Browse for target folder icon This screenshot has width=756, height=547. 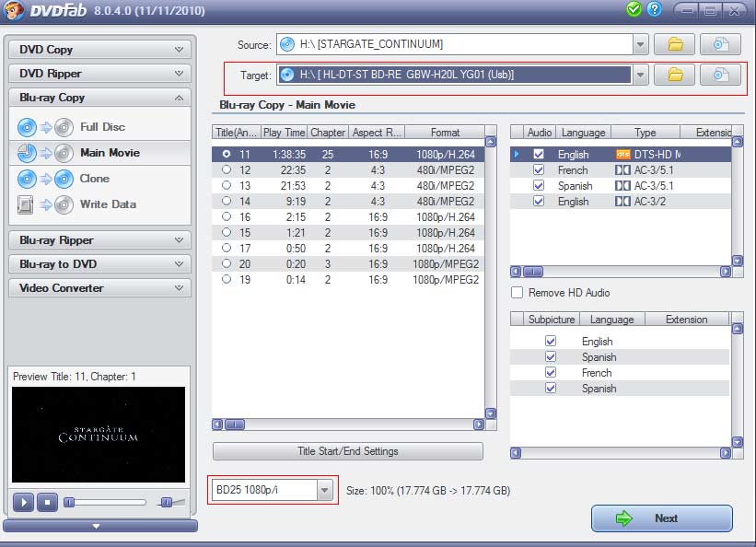pos(675,75)
